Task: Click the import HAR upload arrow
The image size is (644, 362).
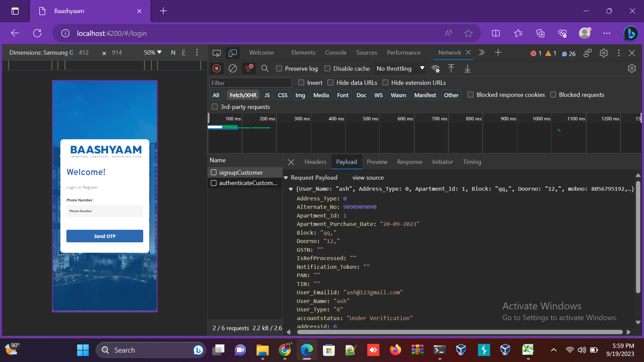Action: [451, 69]
